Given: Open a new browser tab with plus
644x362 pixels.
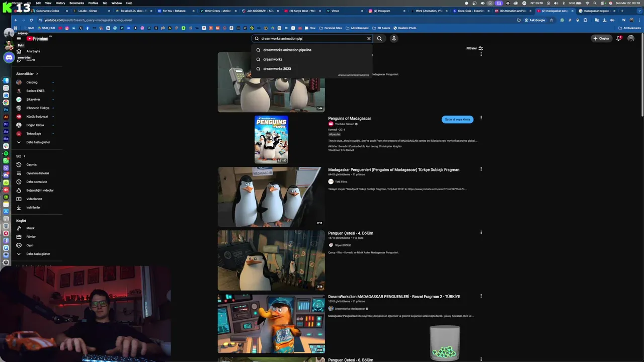Looking at the screenshot, I should pos(622,11).
